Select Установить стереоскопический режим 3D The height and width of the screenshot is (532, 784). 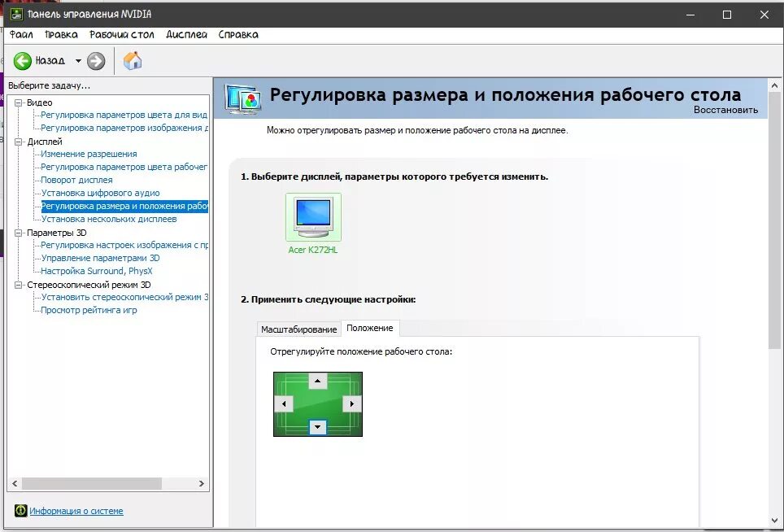click(124, 297)
